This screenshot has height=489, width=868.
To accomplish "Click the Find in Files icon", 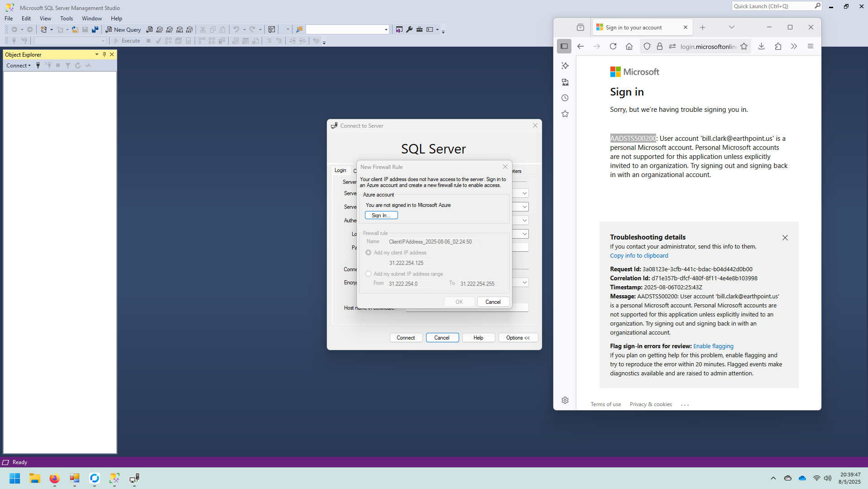I will click(299, 29).
